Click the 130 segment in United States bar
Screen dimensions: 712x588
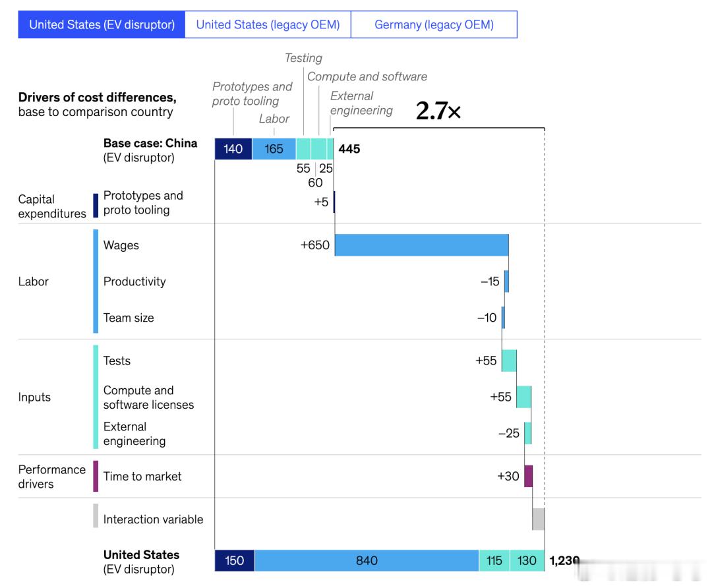click(x=527, y=560)
